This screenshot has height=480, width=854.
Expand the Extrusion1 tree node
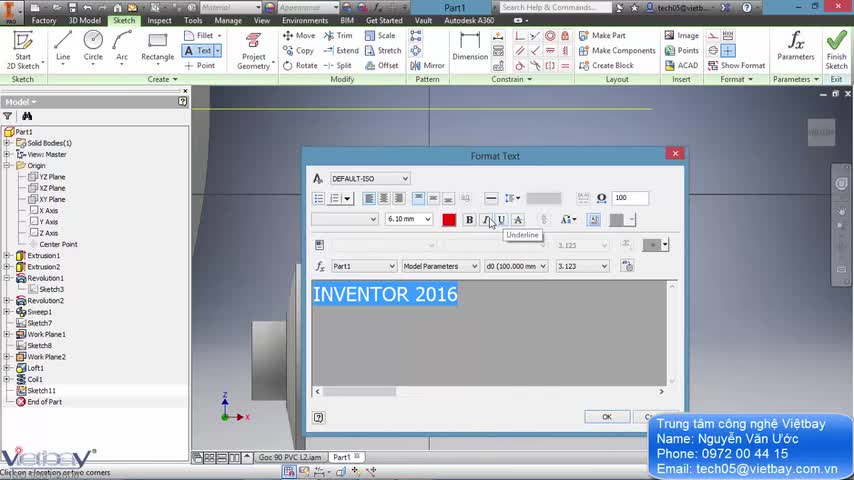7,256
